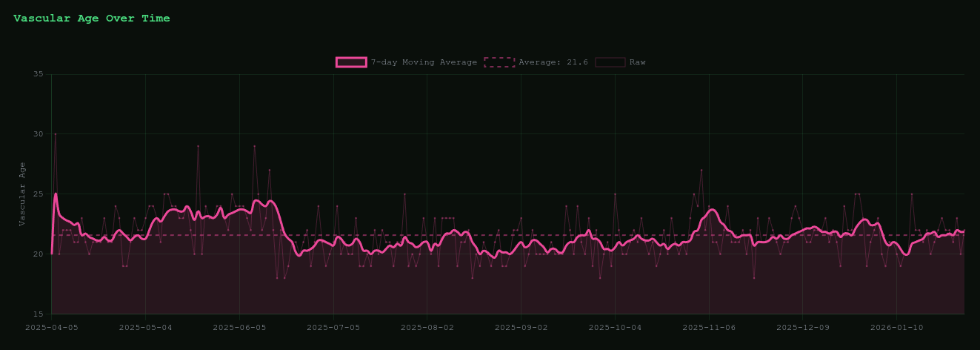Click the 7-day Moving Average legend swatch
Screen dimensions: 980x350
click(351, 62)
